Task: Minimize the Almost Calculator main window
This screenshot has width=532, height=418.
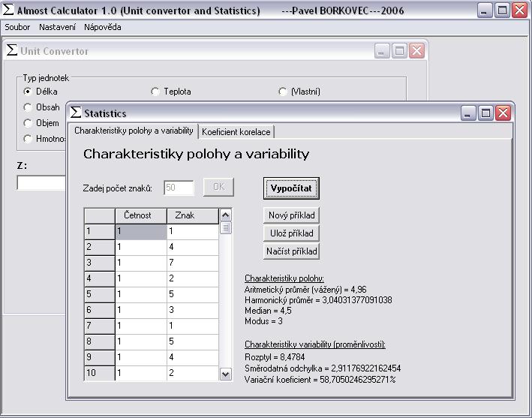Action: [x=485, y=11]
